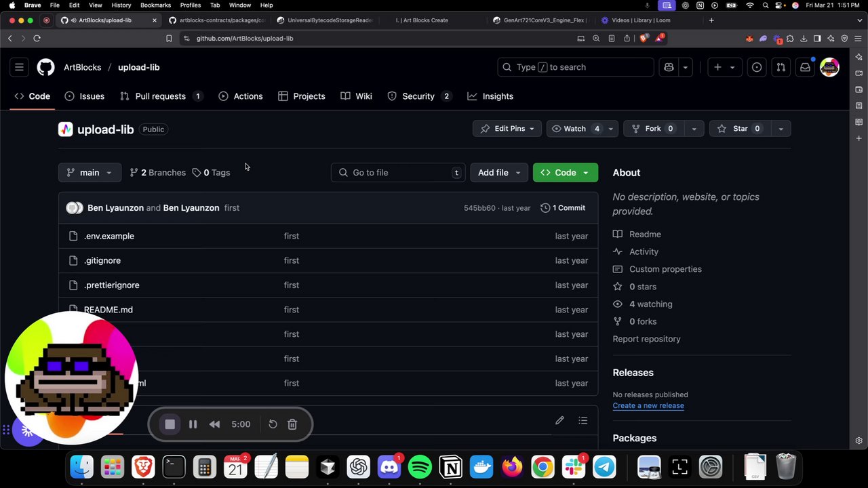Open the README.md file
The height and width of the screenshot is (488, 868).
click(108, 310)
